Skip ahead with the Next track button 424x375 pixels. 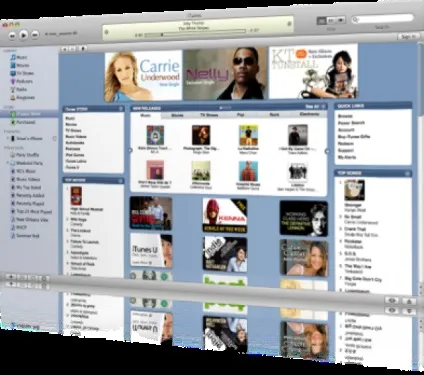pyautogui.click(x=35, y=35)
